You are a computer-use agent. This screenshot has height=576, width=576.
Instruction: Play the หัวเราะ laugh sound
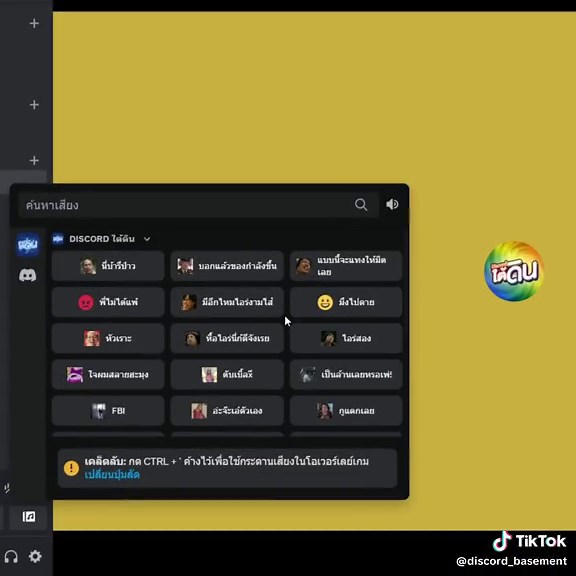(108, 338)
